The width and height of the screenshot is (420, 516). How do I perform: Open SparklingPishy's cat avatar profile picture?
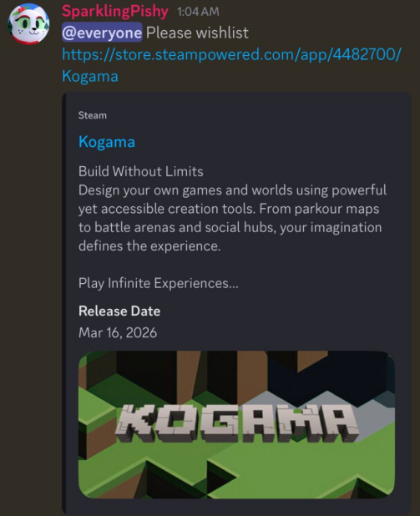click(28, 23)
